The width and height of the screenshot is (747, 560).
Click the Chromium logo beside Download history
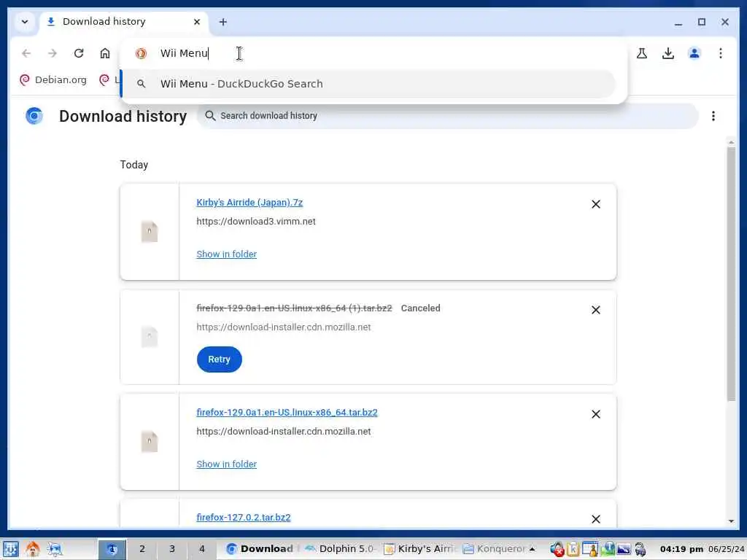(x=34, y=116)
